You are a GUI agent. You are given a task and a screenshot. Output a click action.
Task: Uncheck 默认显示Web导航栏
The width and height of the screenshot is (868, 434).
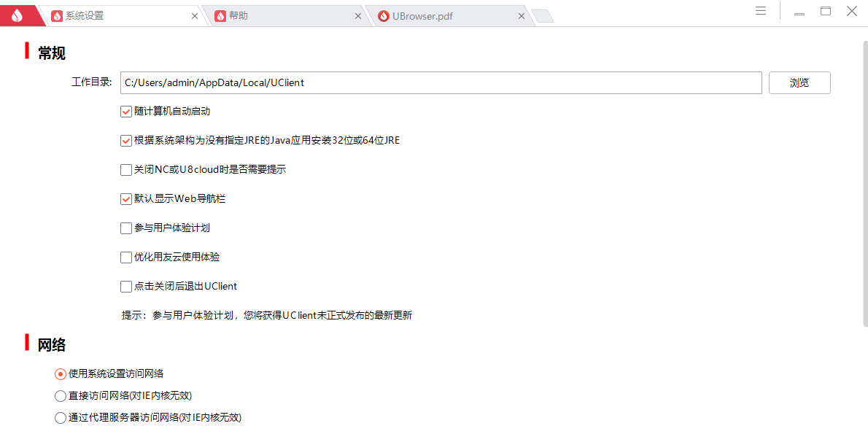pos(125,198)
